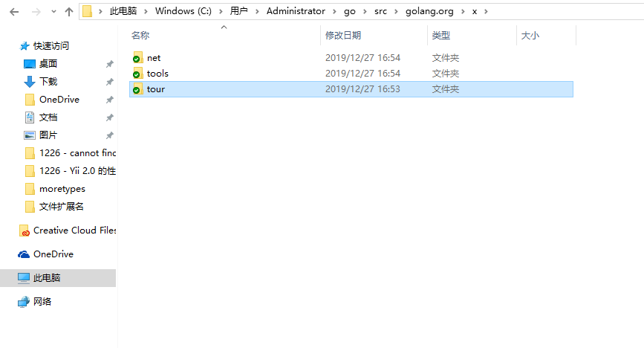Expand chevron after 此电脑 in breadcrumb

146,11
